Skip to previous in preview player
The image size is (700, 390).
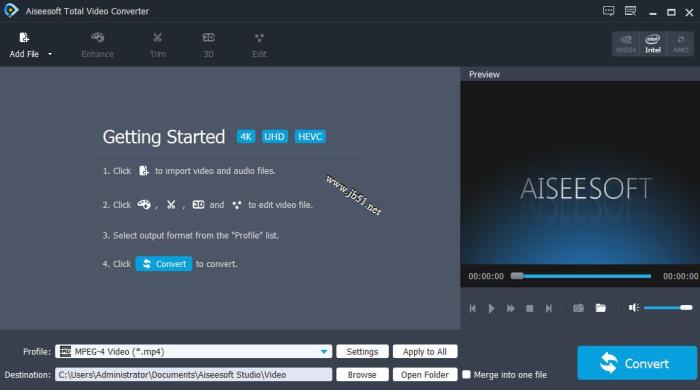click(473, 308)
